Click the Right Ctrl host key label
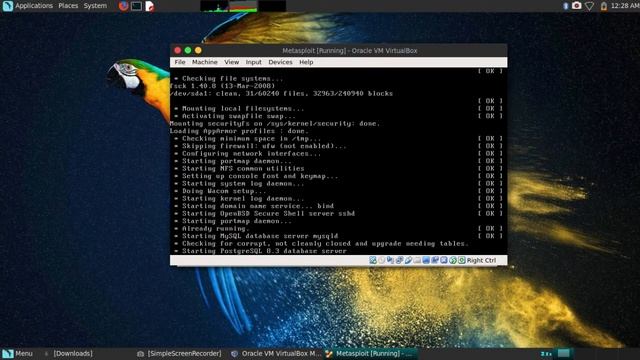 [x=481, y=260]
